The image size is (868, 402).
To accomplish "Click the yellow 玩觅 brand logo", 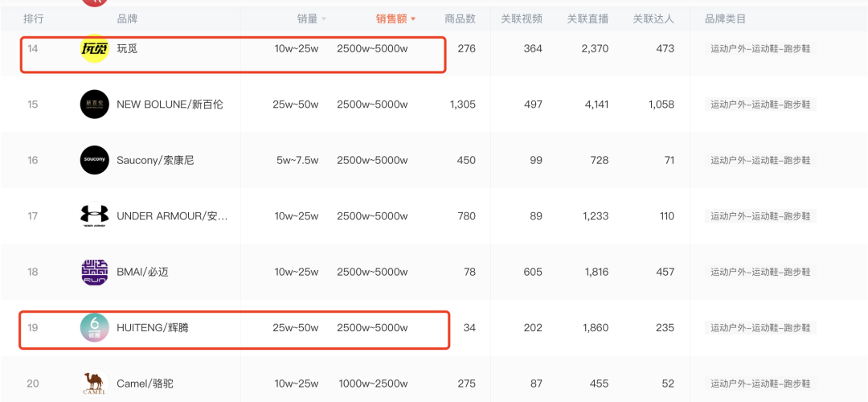I will pos(94,48).
